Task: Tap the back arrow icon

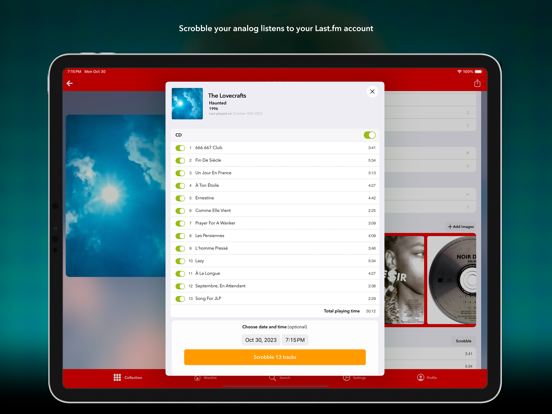Action: click(x=70, y=83)
